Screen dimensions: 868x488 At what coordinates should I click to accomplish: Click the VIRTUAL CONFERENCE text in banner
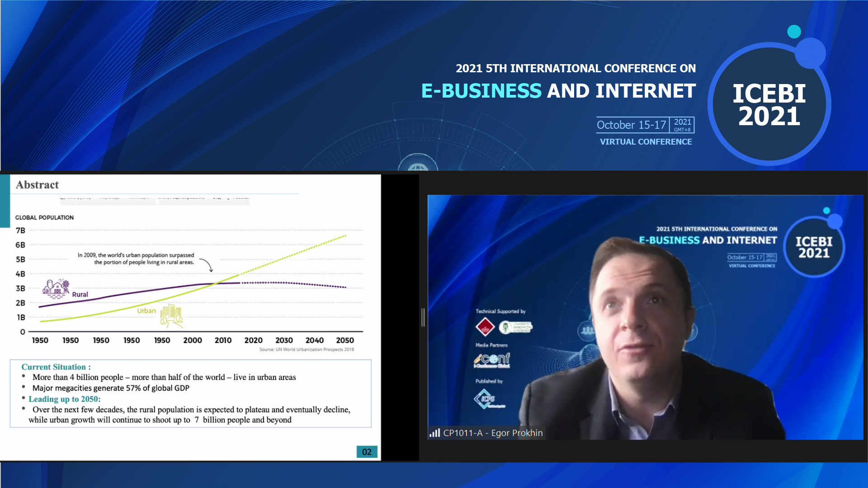[x=646, y=141]
